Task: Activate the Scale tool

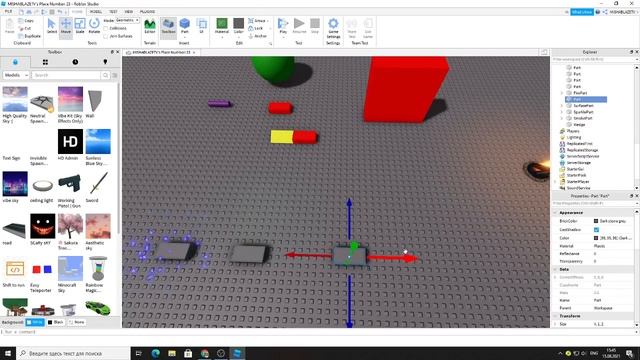Action: 80,26
